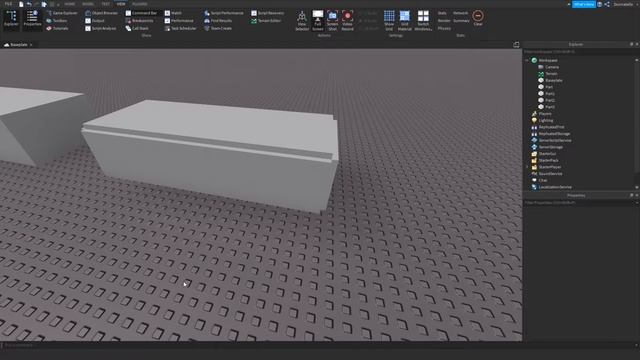The image size is (640, 360).
Task: Open the Script Performance window
Action: 224,13
